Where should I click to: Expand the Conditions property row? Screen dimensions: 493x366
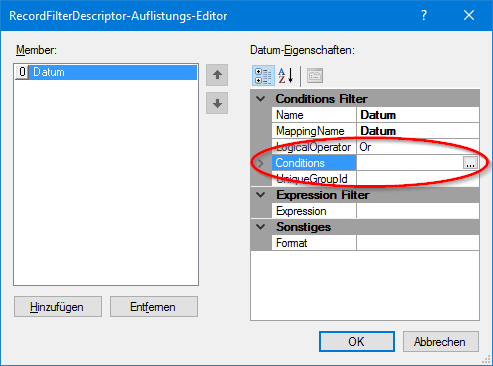click(x=261, y=163)
